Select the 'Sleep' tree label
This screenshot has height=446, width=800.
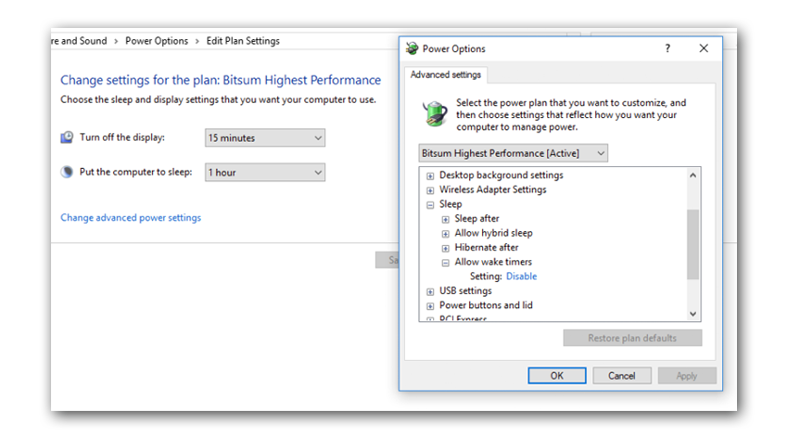click(451, 204)
